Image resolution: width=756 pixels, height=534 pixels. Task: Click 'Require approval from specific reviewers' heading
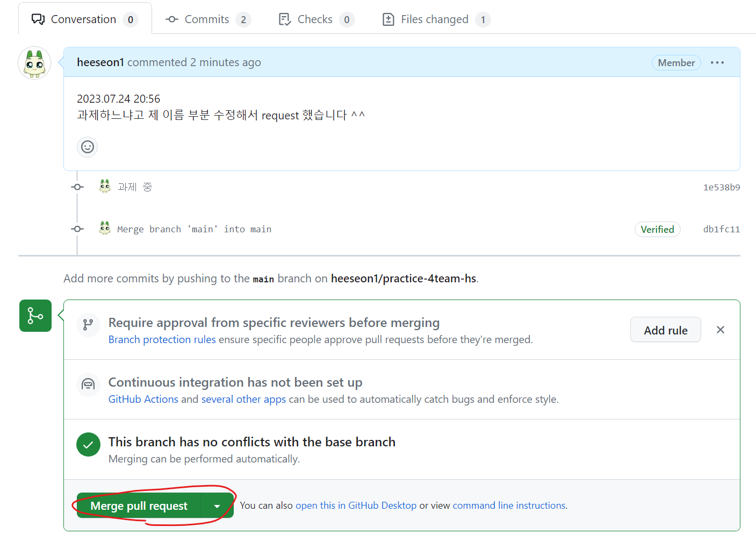tap(274, 323)
